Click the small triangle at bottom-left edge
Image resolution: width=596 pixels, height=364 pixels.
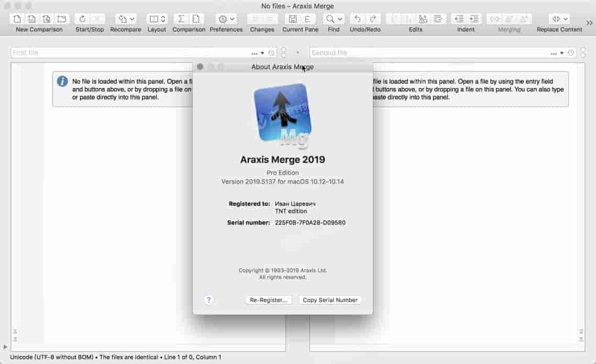tap(5, 347)
